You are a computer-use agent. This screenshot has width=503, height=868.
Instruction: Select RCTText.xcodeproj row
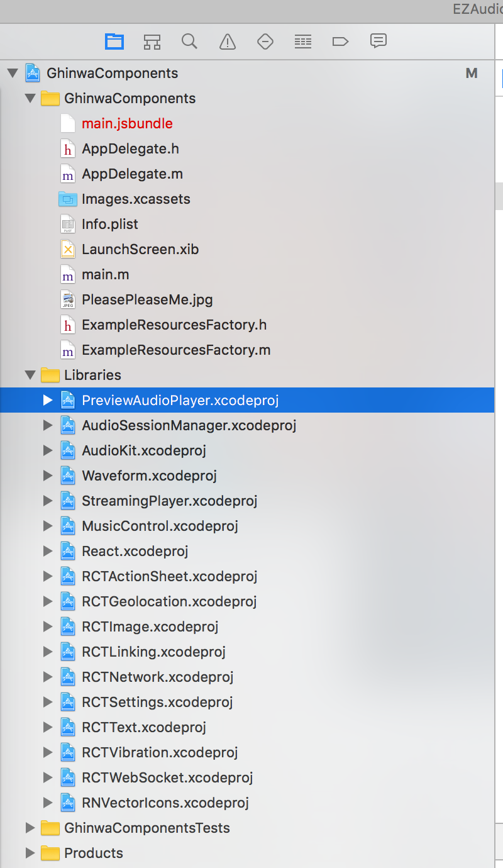[247, 727]
